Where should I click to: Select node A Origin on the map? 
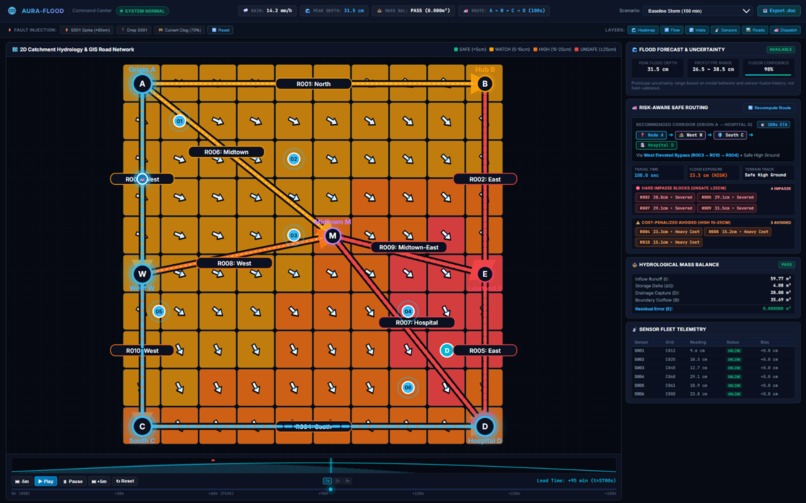pyautogui.click(x=142, y=84)
